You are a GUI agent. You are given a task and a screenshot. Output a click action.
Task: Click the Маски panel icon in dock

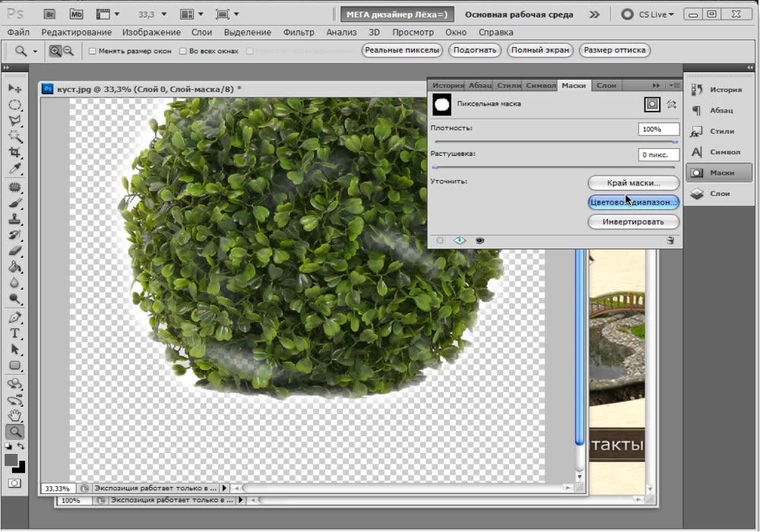(x=719, y=173)
